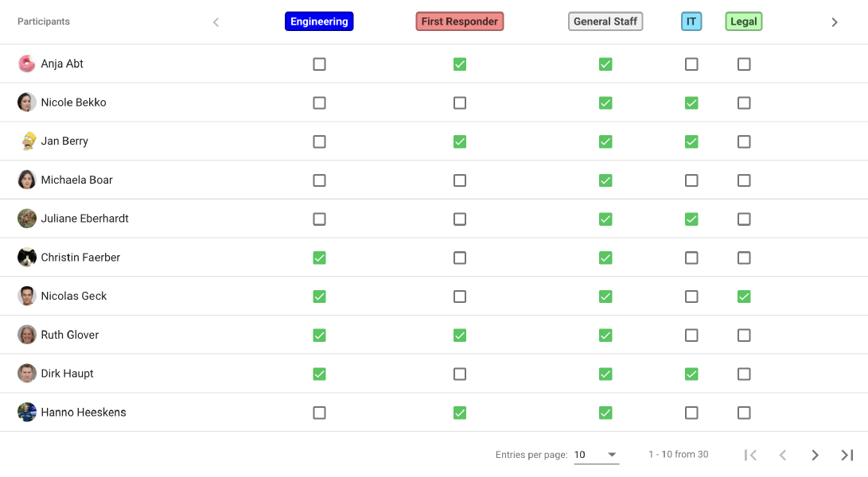868x477 pixels.
Task: Click Christin Faerber's cat avatar
Action: [26, 258]
